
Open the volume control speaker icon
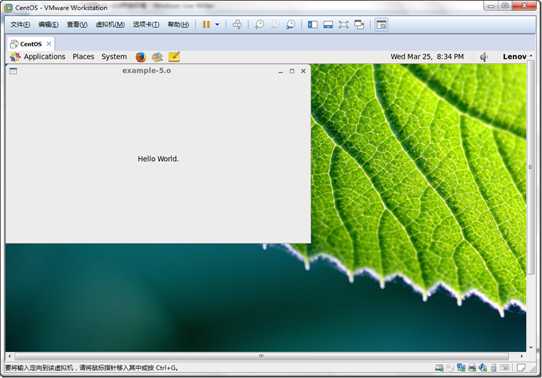[484, 57]
